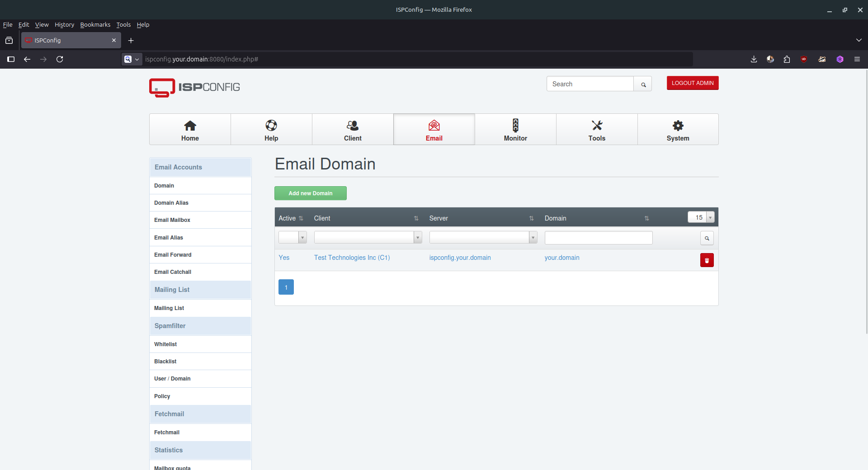Open Email Mailbox in sidebar
Image resolution: width=868 pixels, height=470 pixels.
tap(200, 220)
